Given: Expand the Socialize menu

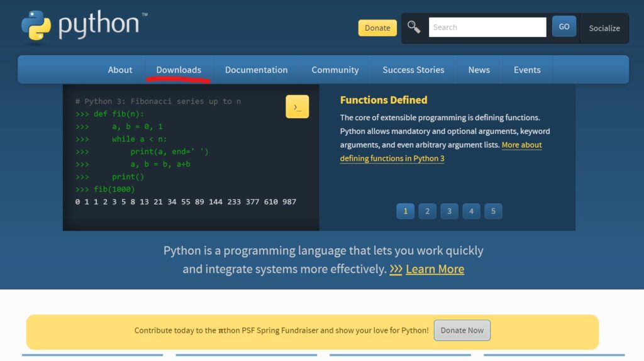Looking at the screenshot, I should point(604,28).
